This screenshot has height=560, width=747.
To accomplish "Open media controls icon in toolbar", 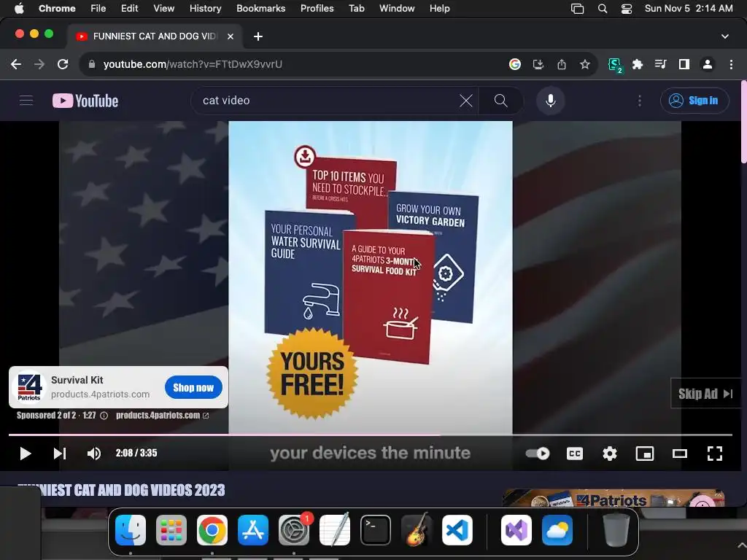I will pyautogui.click(x=660, y=64).
